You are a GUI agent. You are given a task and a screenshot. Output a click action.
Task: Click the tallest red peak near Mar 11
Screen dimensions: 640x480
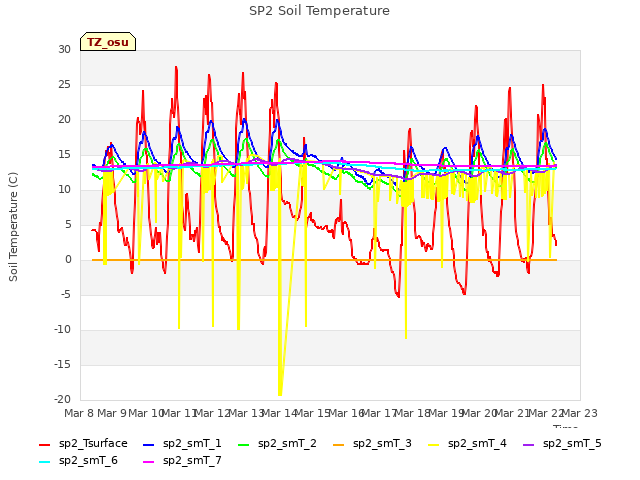176,68
